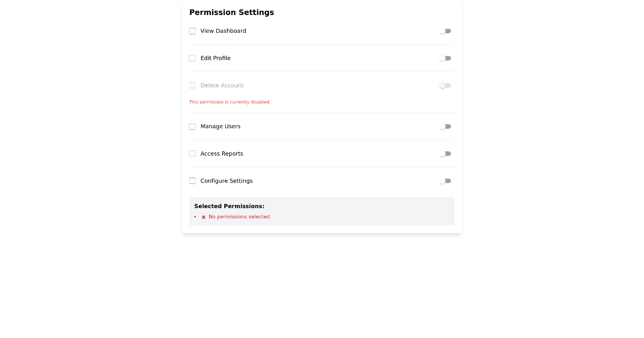The width and height of the screenshot is (644, 338).
Task: Enable the View Dashboard toggle switch
Action: pyautogui.click(x=445, y=31)
